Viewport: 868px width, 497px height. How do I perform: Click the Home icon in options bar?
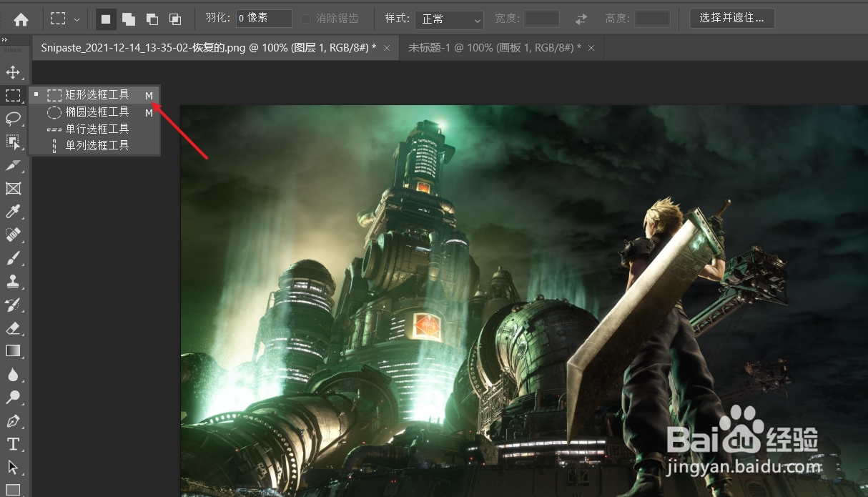pos(21,19)
